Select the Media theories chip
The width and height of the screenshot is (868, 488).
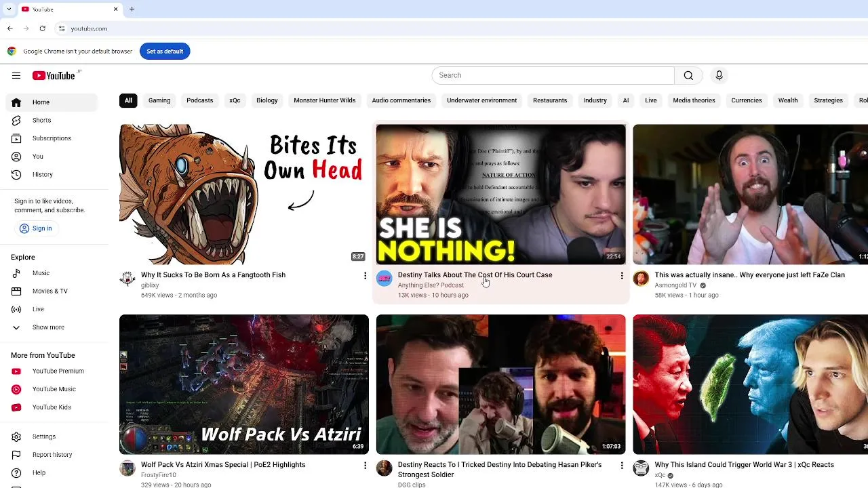pyautogui.click(x=694, y=100)
